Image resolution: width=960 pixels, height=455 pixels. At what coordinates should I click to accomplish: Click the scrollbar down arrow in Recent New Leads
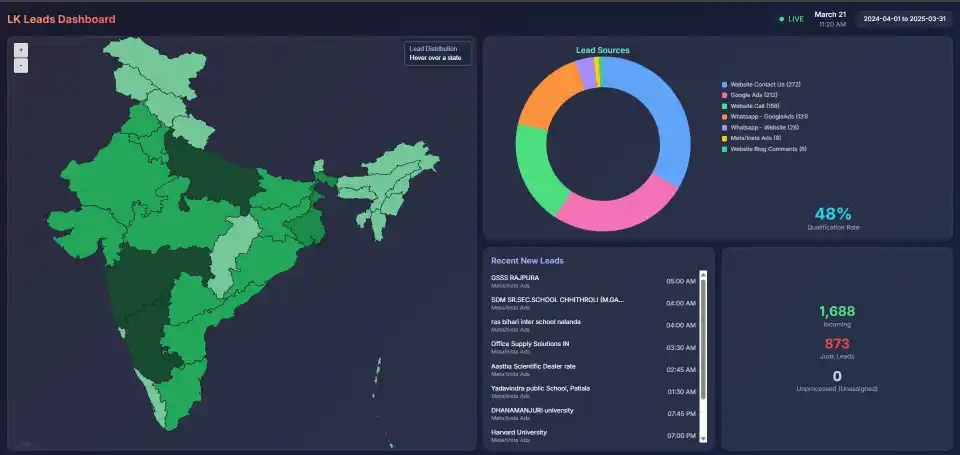coord(703,438)
